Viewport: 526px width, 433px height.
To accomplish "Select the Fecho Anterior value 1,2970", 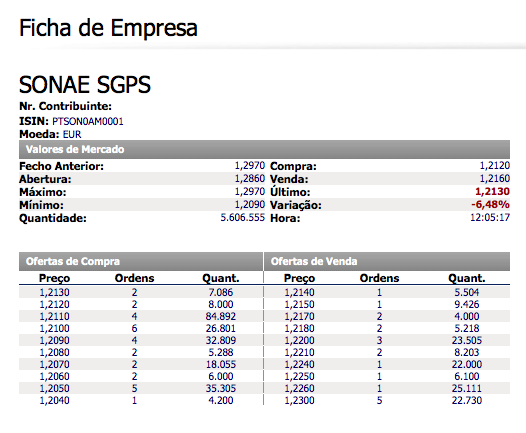I will (x=250, y=165).
